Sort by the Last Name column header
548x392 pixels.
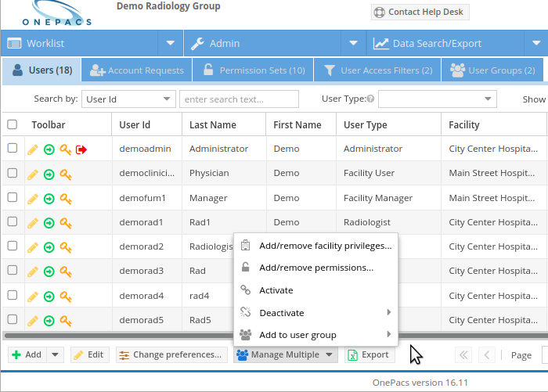(224, 124)
